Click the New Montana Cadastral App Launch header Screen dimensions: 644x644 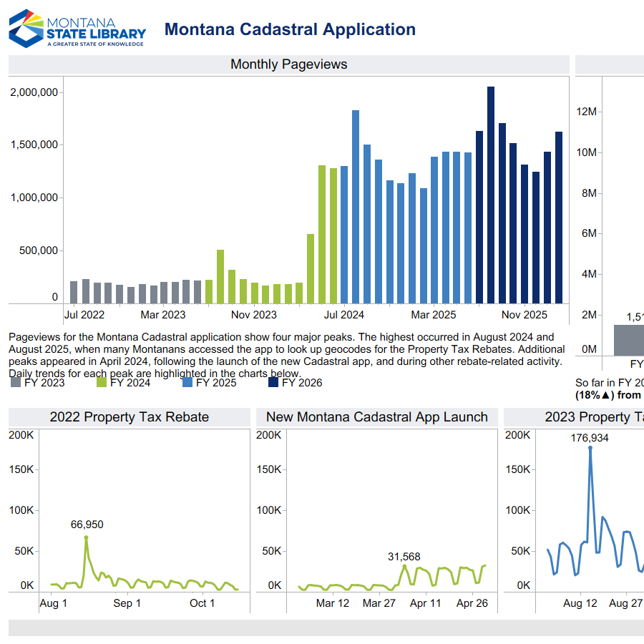378,416
